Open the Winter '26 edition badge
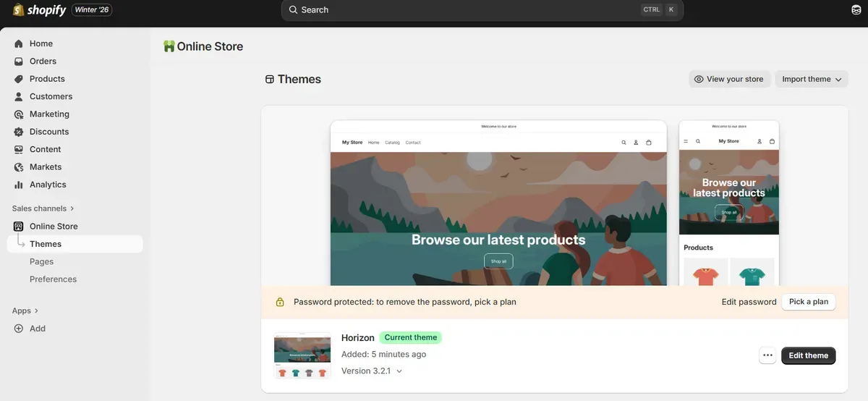Screen dimensions: 868x401 [92, 10]
